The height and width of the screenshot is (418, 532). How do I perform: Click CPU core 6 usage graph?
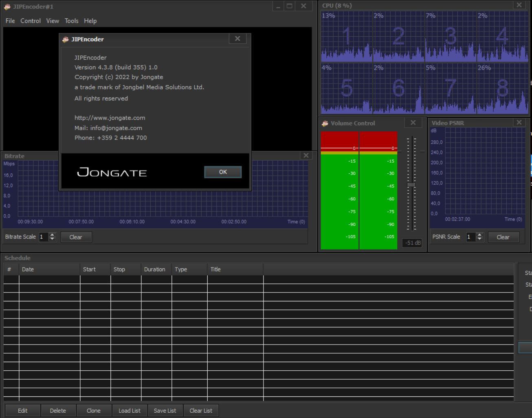point(399,88)
